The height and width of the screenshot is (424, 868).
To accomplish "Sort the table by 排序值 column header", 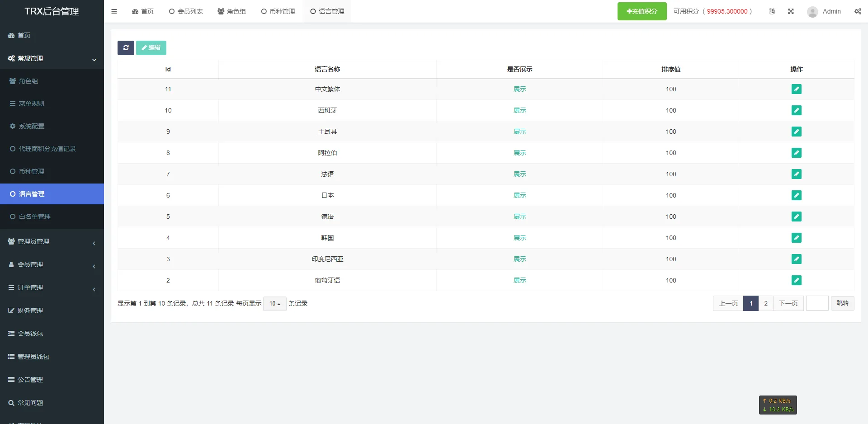I will (670, 69).
